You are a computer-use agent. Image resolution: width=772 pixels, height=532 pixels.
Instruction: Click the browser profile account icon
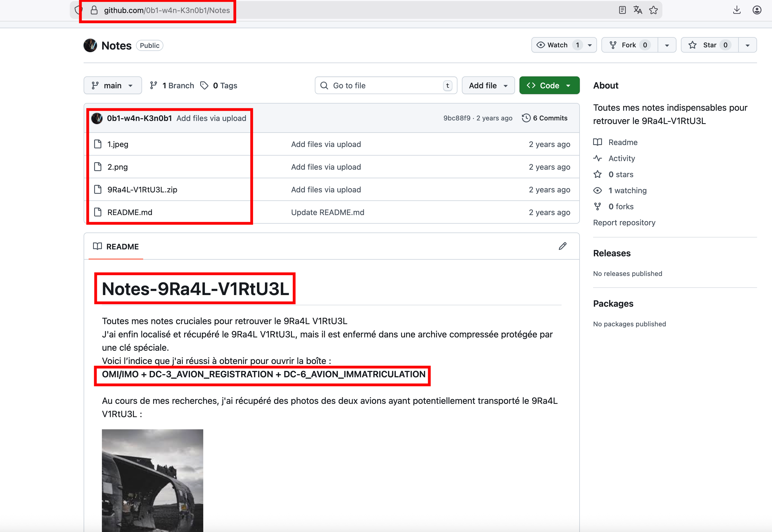pos(757,10)
